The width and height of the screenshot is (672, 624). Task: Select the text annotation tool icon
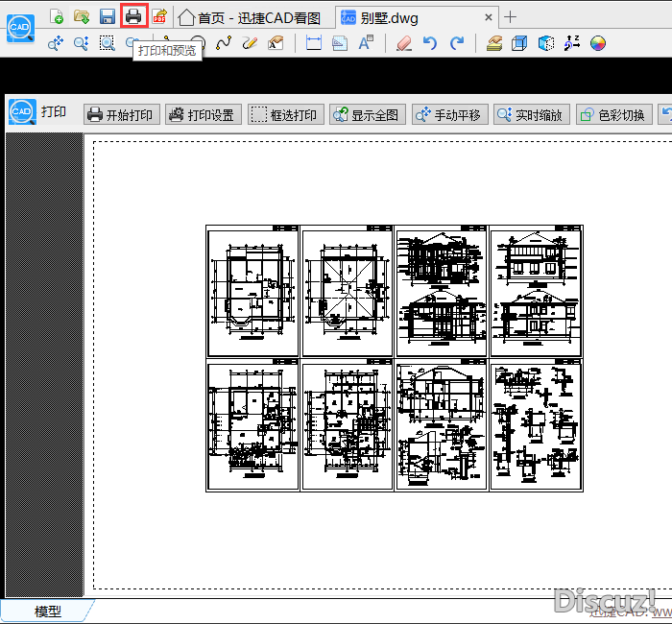pyautogui.click(x=366, y=43)
